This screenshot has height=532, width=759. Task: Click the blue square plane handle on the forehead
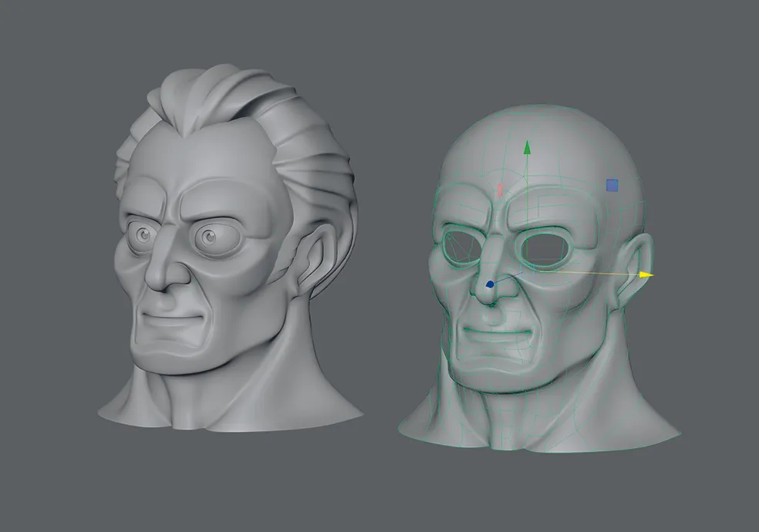612,185
